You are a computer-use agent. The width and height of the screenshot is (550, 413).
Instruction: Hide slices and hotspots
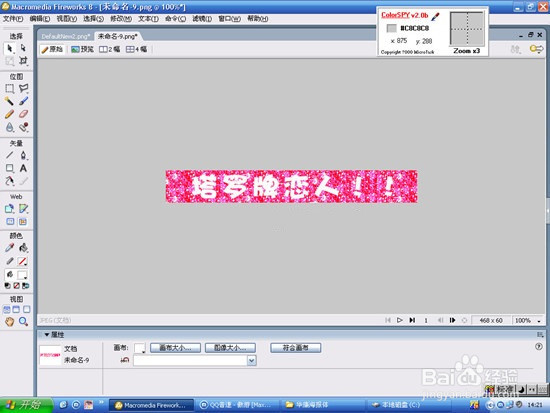(x=10, y=221)
